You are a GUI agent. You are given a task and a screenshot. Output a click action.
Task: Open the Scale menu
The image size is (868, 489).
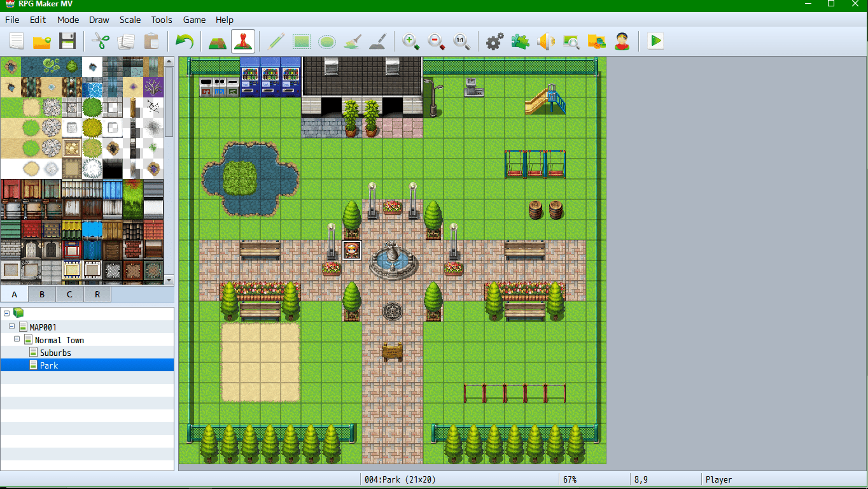[130, 20]
